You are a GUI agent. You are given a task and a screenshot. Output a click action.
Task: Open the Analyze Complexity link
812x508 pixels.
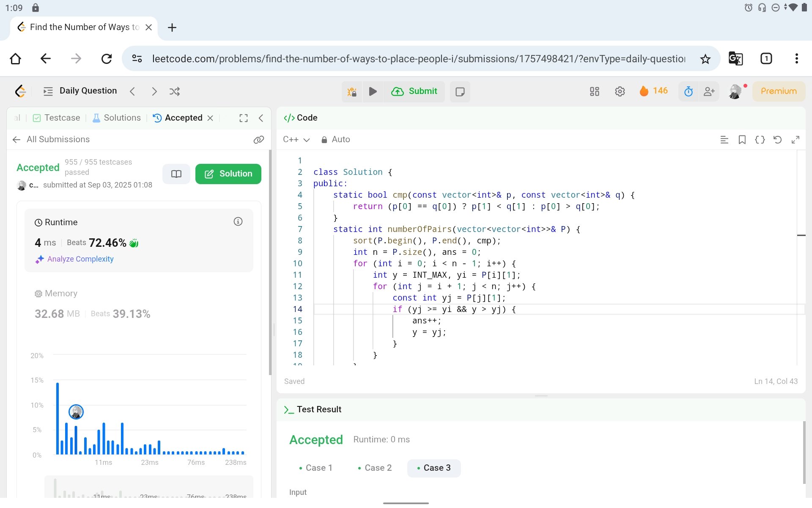(x=80, y=259)
